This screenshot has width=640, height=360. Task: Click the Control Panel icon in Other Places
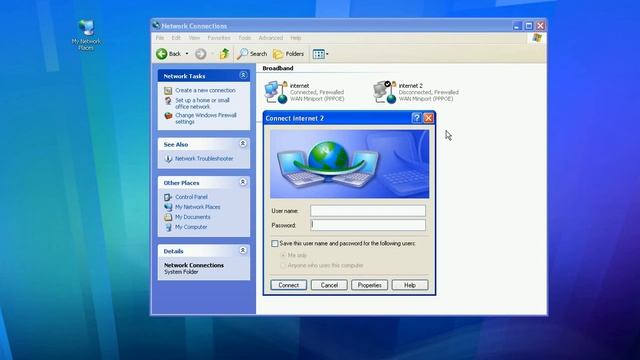pos(168,197)
